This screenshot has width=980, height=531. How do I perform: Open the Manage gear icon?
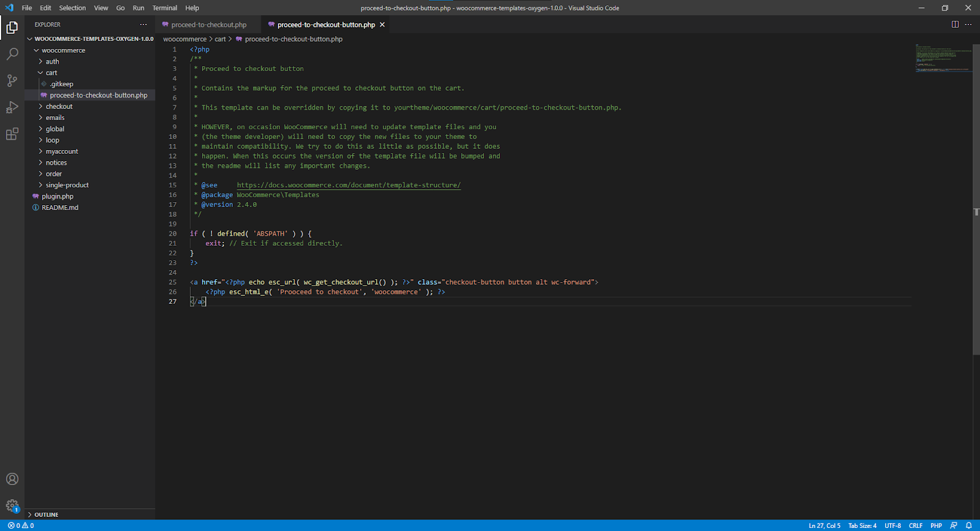pos(12,506)
